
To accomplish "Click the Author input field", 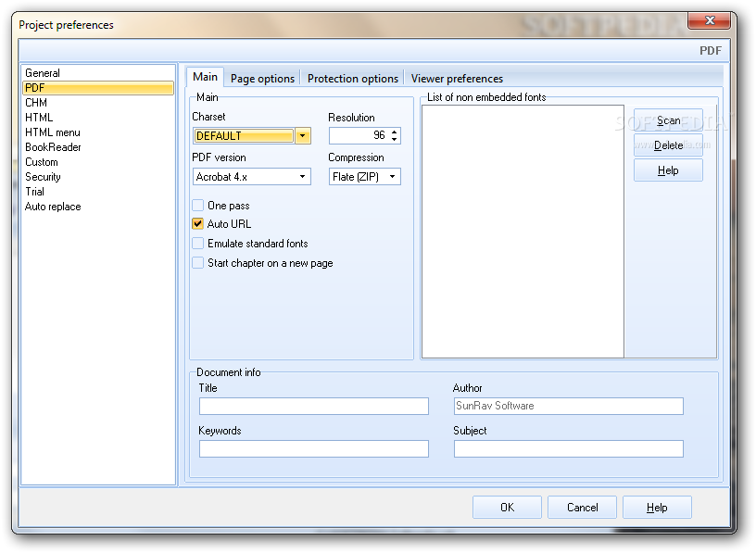I will pyautogui.click(x=569, y=406).
